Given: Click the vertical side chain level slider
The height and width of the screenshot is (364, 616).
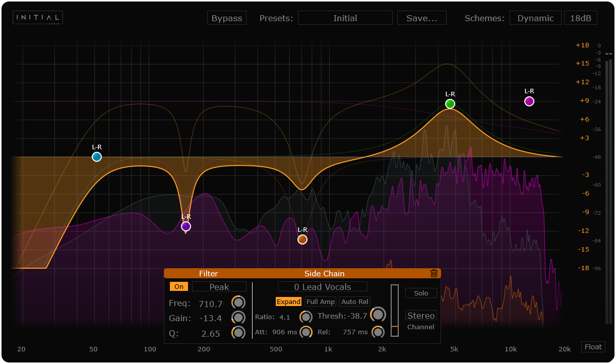Looking at the screenshot, I should pyautogui.click(x=395, y=310).
